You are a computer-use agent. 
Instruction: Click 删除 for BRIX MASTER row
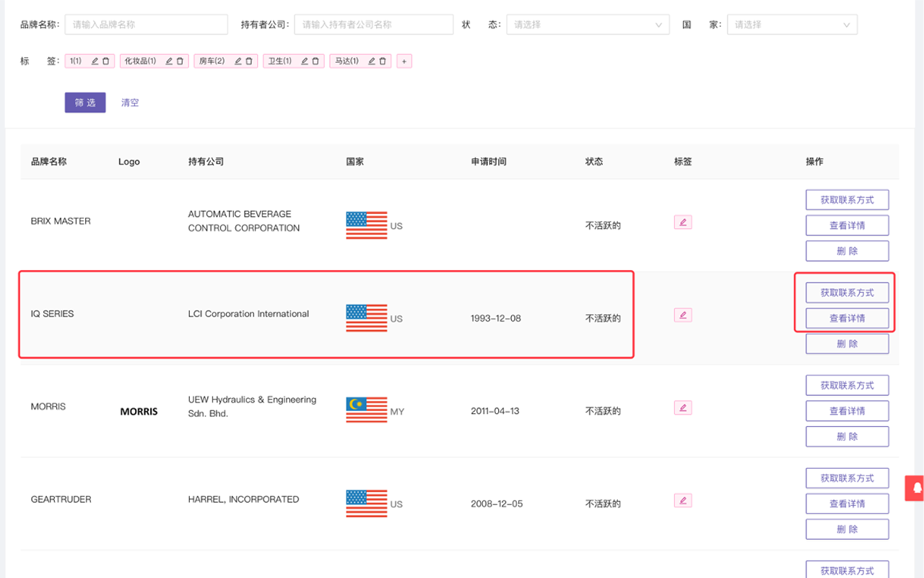847,251
